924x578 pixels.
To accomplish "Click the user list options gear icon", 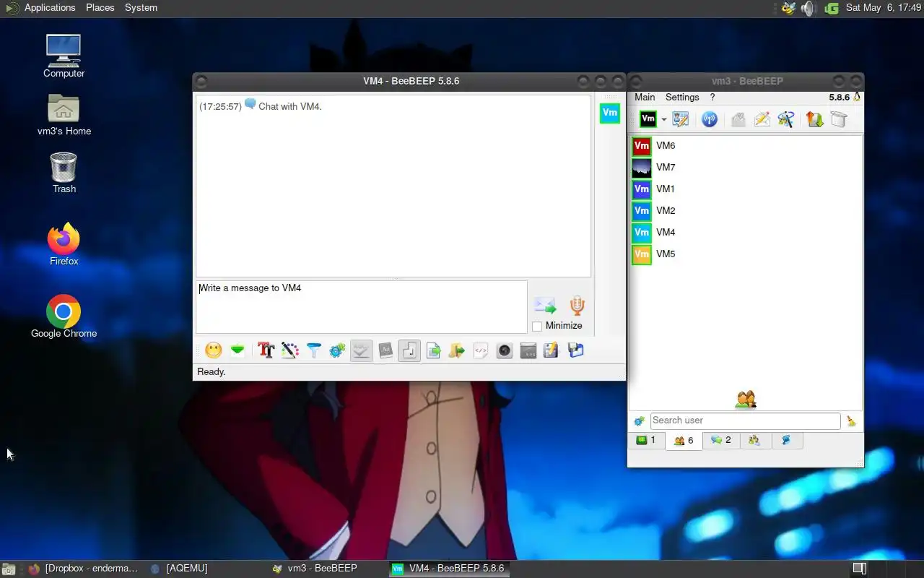I will click(x=639, y=420).
